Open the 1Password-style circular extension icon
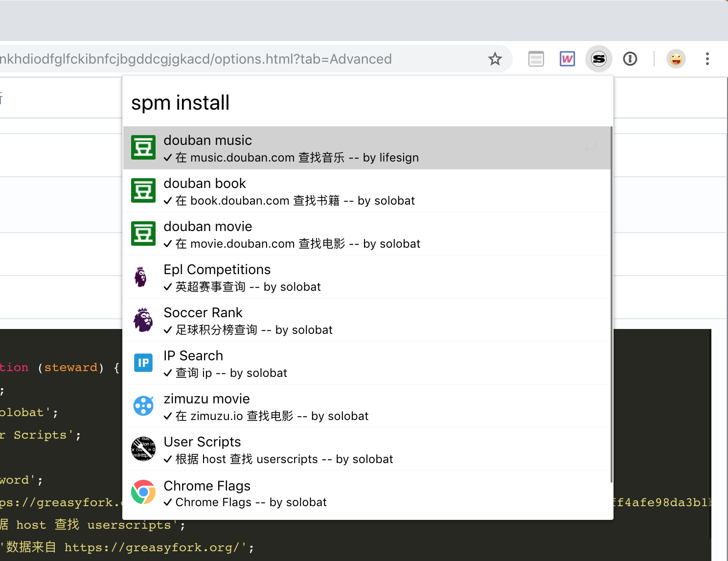 click(630, 59)
